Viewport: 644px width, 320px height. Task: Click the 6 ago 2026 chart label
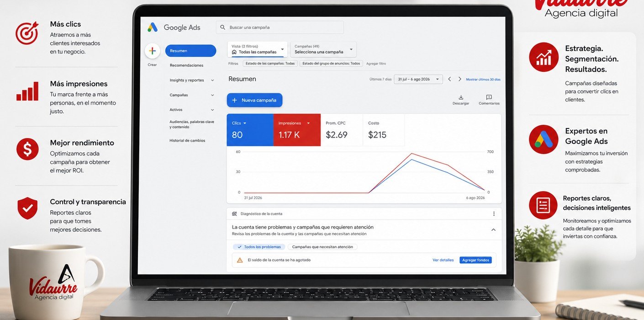tap(475, 198)
